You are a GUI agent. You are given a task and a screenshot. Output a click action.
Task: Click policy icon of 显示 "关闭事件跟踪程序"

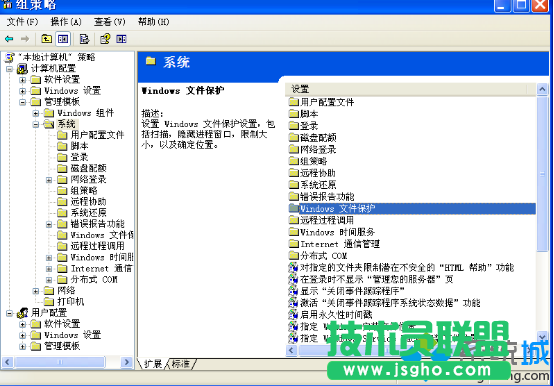click(x=293, y=291)
